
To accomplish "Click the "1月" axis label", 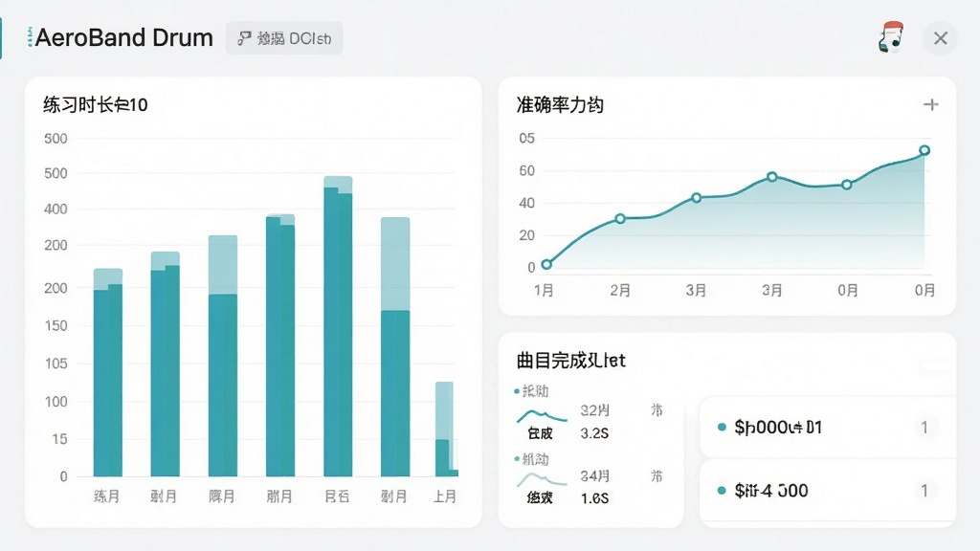I will (x=544, y=290).
